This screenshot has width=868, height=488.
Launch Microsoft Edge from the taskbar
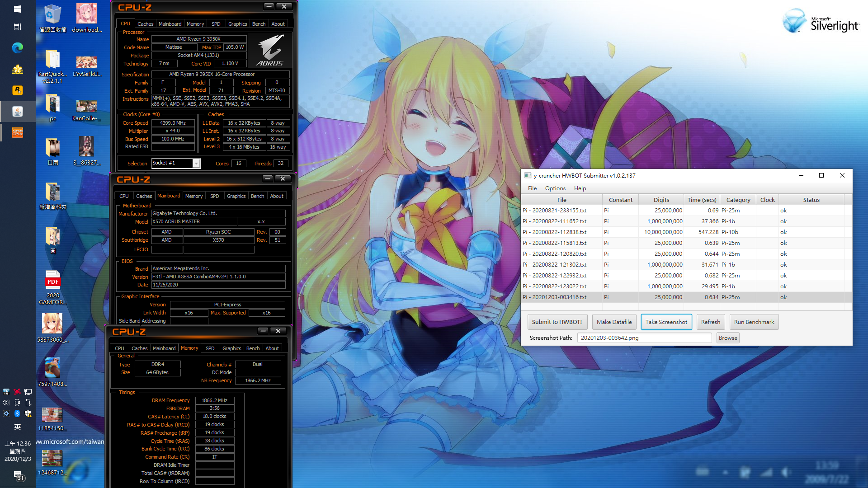tap(18, 48)
